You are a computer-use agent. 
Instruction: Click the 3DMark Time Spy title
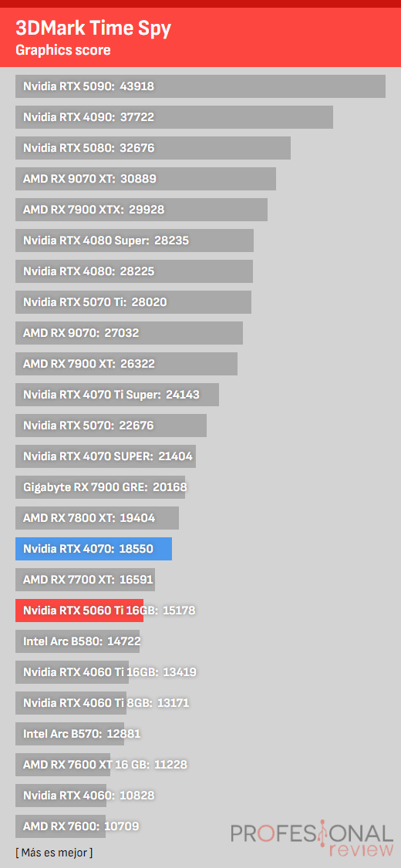click(93, 28)
